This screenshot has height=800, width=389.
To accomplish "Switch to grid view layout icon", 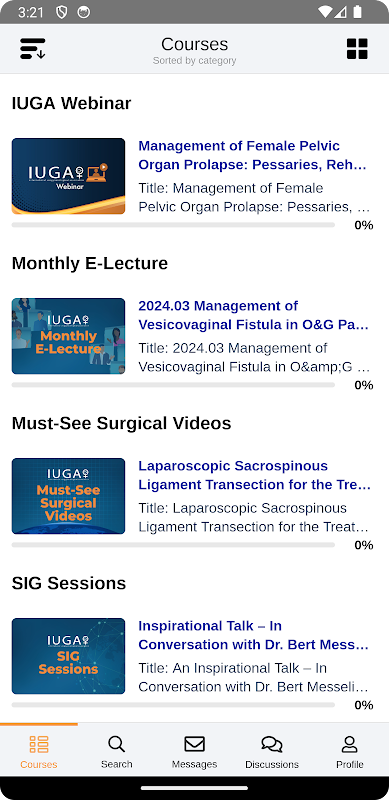I will pyautogui.click(x=357, y=49).
